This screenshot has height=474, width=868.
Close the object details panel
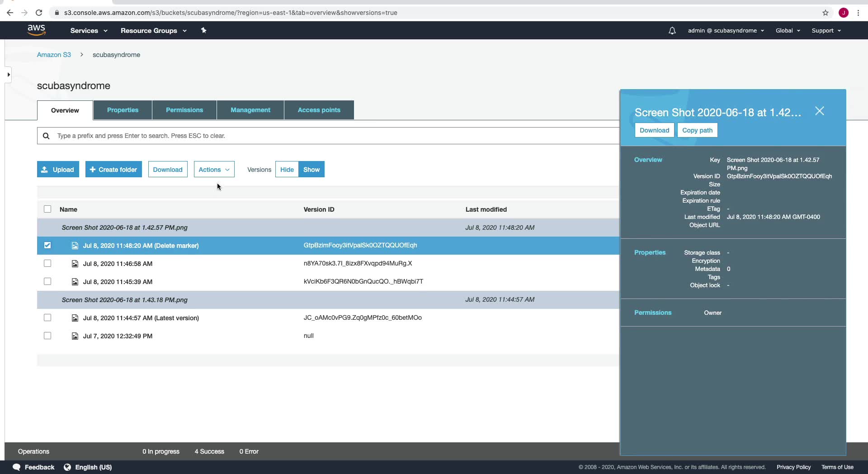coord(820,111)
